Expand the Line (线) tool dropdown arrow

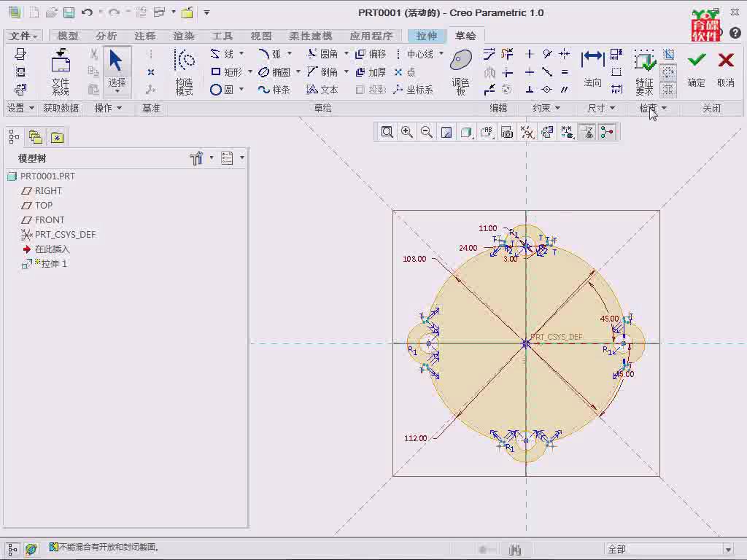pos(241,53)
